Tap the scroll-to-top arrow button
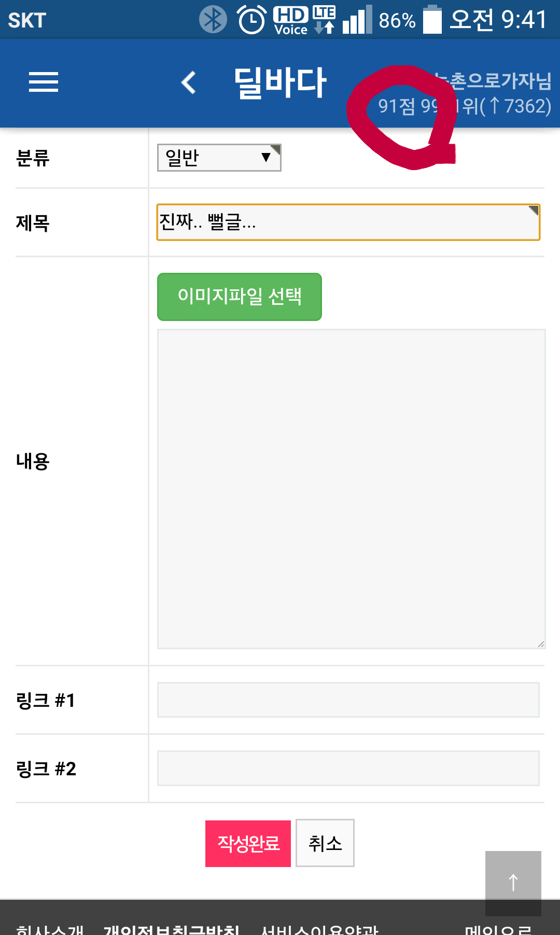The width and height of the screenshot is (560, 935). tap(513, 882)
